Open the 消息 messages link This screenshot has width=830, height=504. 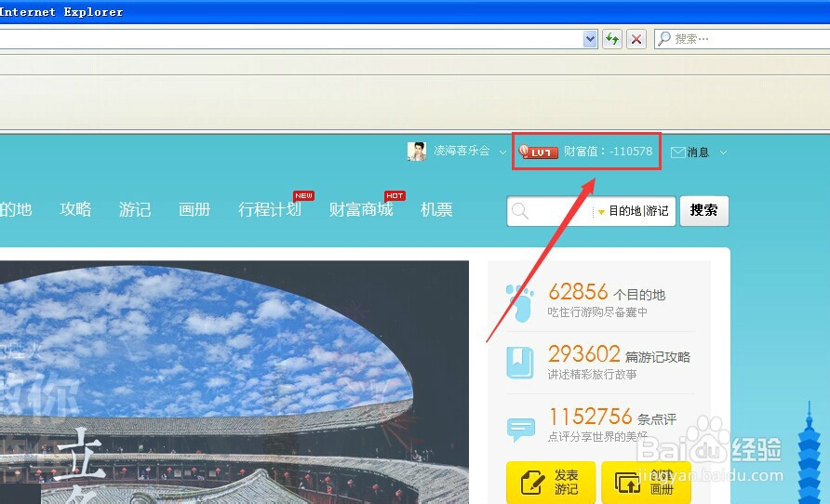click(698, 153)
